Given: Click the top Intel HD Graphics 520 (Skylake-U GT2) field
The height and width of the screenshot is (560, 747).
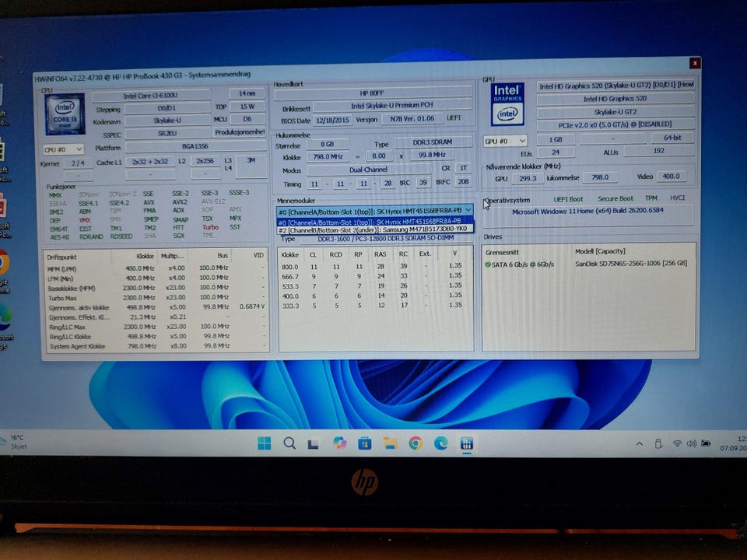Looking at the screenshot, I should [615, 86].
